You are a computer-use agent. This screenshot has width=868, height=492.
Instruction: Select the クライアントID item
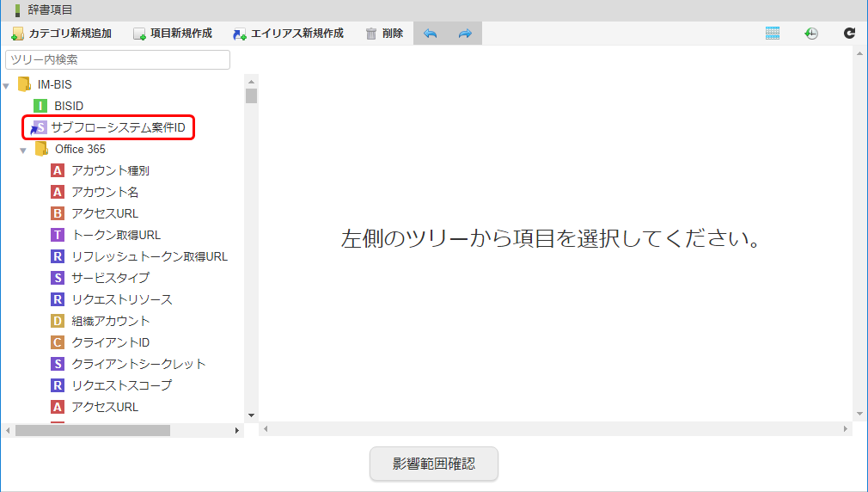110,342
